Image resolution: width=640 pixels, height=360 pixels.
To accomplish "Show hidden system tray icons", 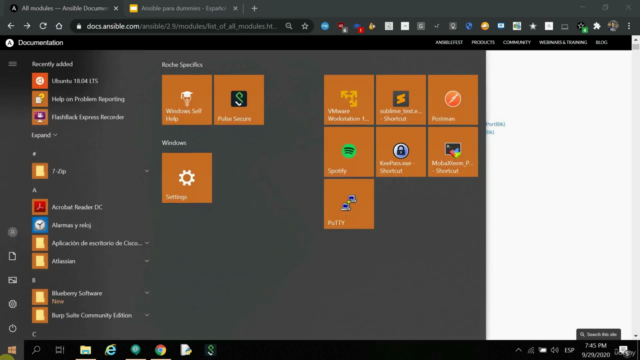I will coord(518,350).
